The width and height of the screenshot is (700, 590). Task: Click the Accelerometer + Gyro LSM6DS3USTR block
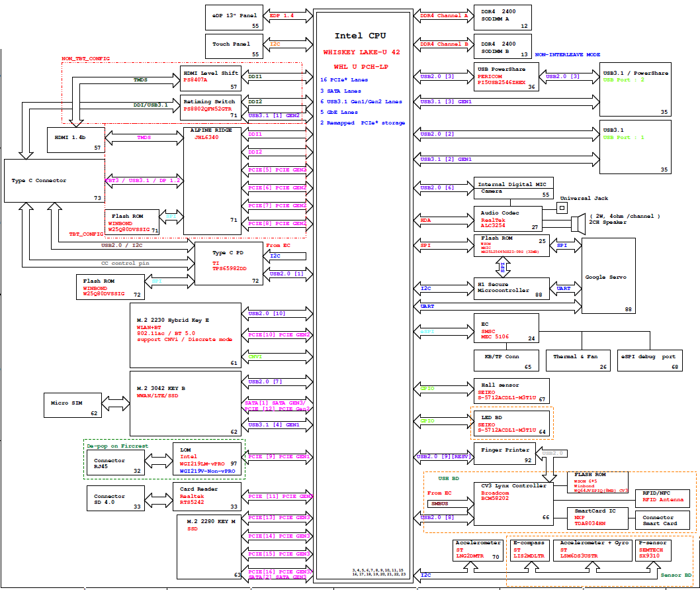pos(593,550)
